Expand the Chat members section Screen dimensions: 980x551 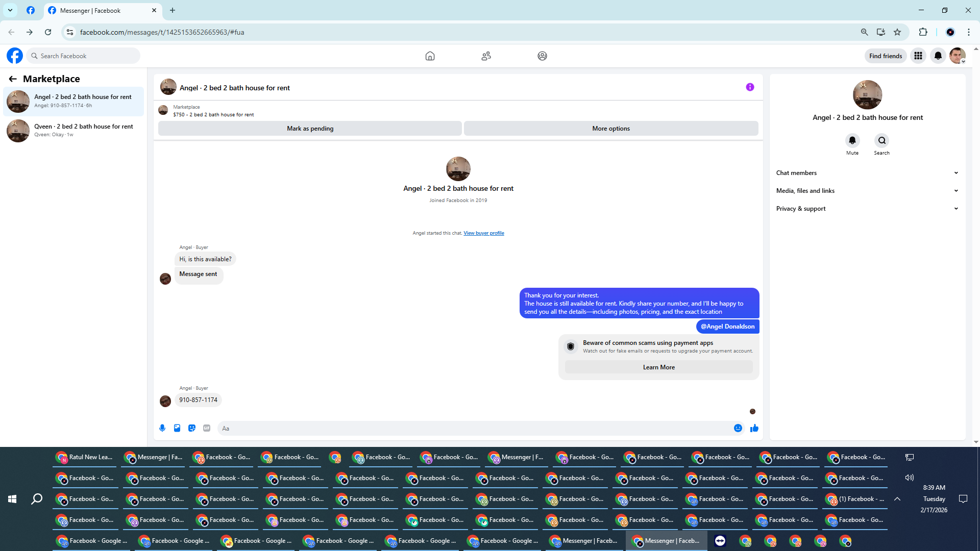867,173
